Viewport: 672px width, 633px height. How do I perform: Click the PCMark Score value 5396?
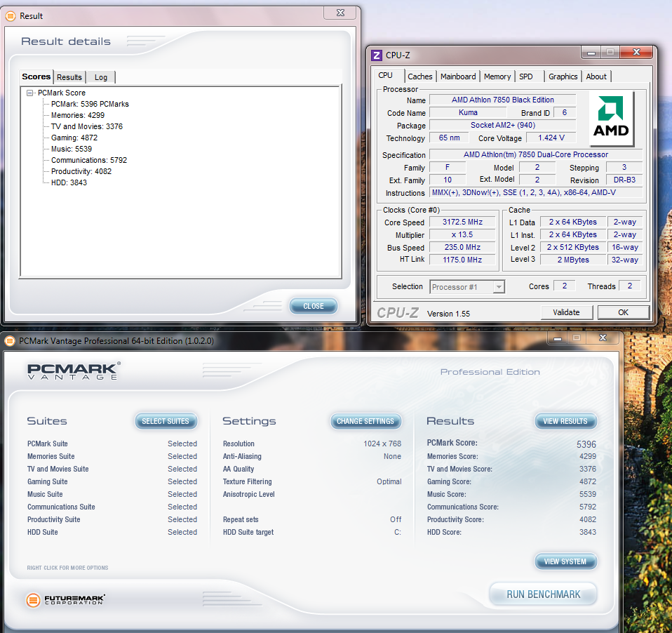[x=586, y=444]
